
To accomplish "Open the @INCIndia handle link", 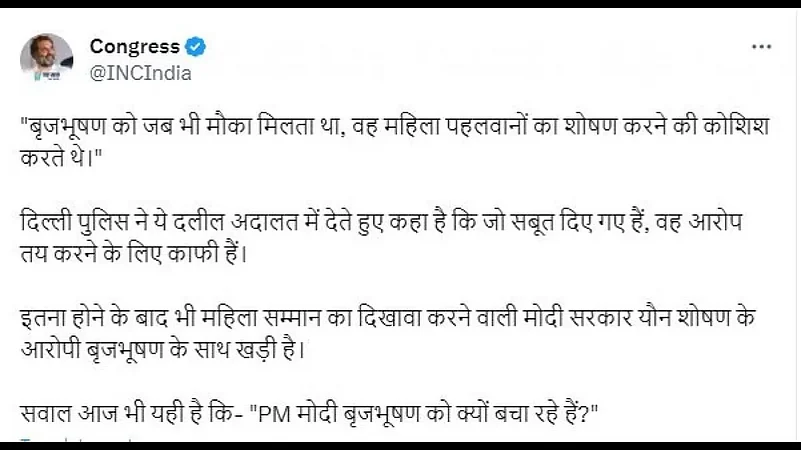I will click(x=140, y=72).
